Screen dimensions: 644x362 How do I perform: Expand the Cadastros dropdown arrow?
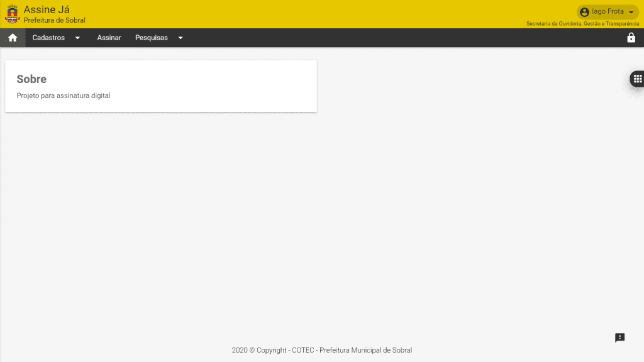[77, 38]
